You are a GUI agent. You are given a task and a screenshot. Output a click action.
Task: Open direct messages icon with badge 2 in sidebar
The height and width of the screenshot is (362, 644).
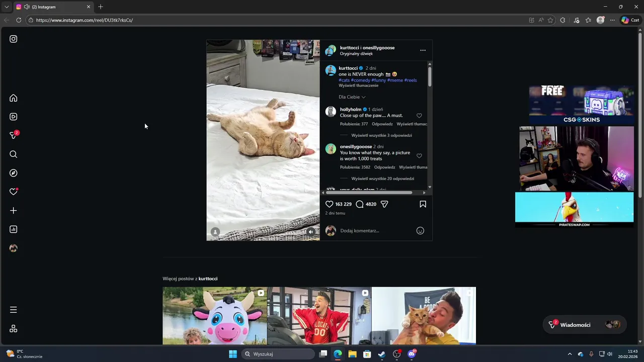click(14, 135)
